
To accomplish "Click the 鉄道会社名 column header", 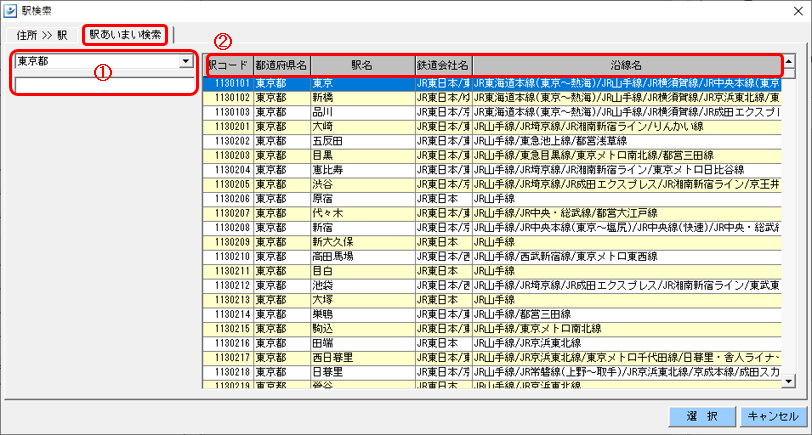I will [x=443, y=65].
